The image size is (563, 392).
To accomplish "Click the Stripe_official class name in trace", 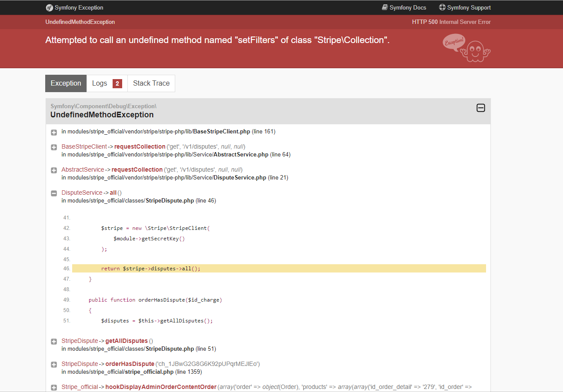I will coord(80,387).
